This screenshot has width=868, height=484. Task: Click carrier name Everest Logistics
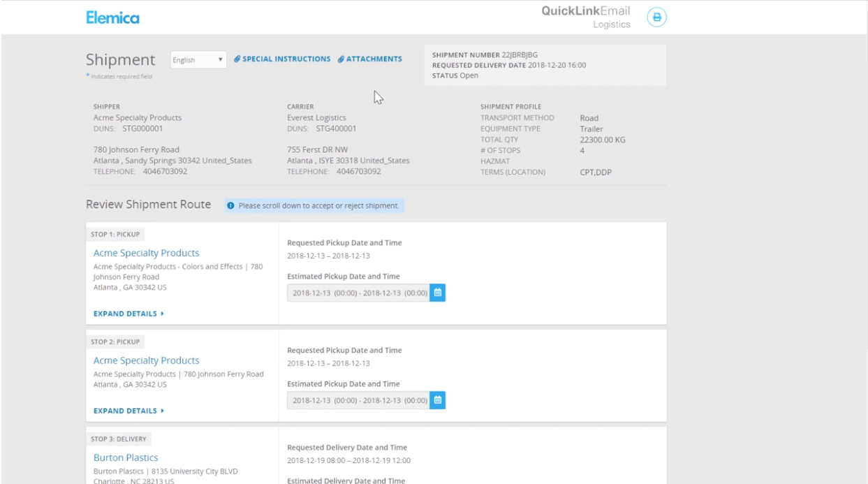click(x=316, y=117)
